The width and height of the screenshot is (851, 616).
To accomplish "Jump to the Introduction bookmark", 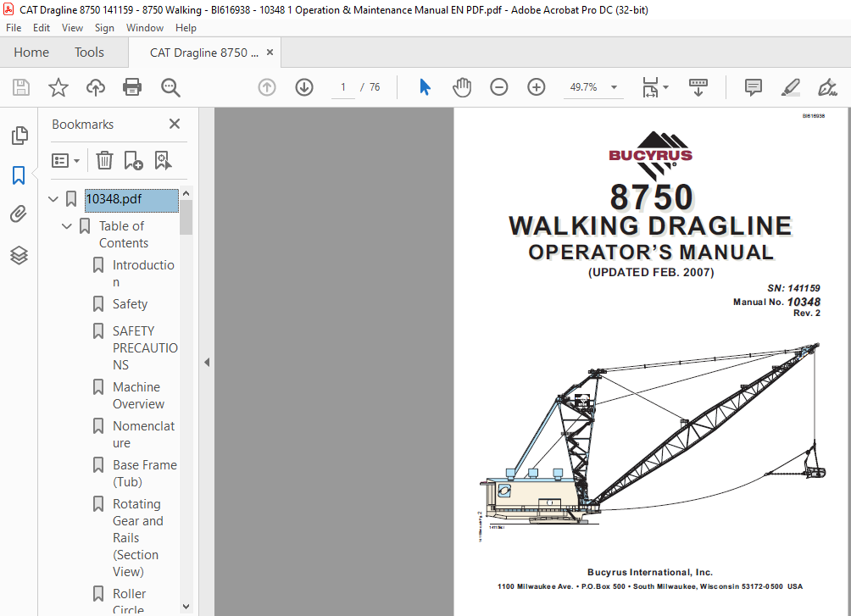I will (143, 274).
